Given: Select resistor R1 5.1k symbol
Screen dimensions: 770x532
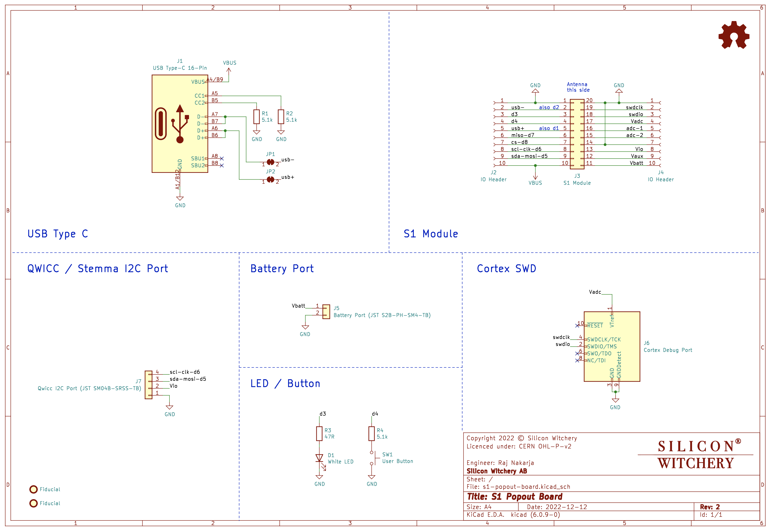Looking at the screenshot, I should click(x=256, y=117).
